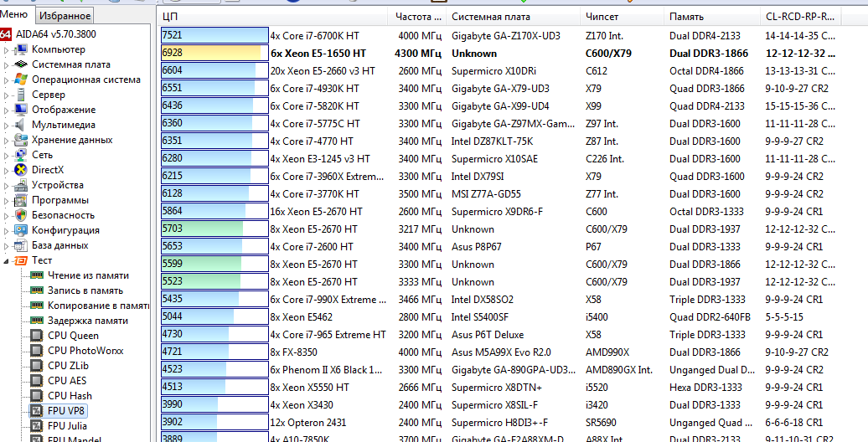Click the Gigabyte GA-X99-UD4 cell

(x=500, y=106)
